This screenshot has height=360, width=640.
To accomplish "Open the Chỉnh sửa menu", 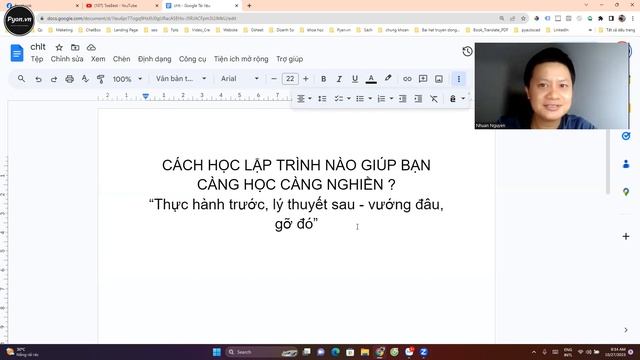I will 67,59.
